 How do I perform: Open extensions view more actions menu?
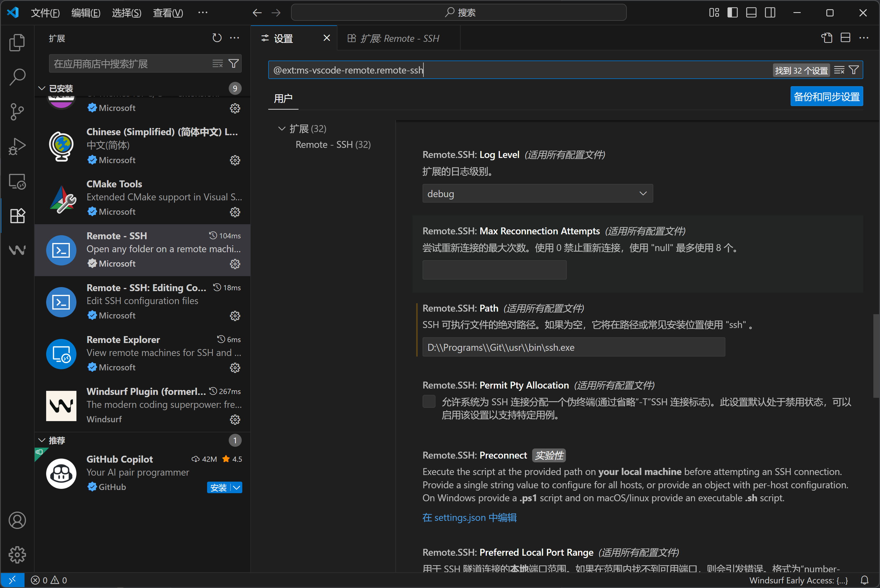click(234, 38)
